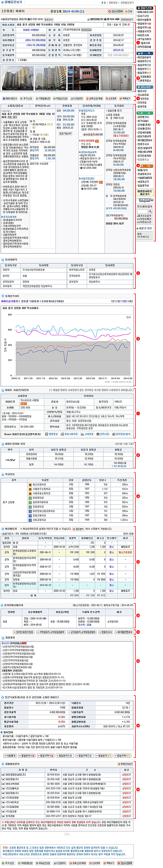Click 주택임대차 소액보증금범위 button

[51, 632]
